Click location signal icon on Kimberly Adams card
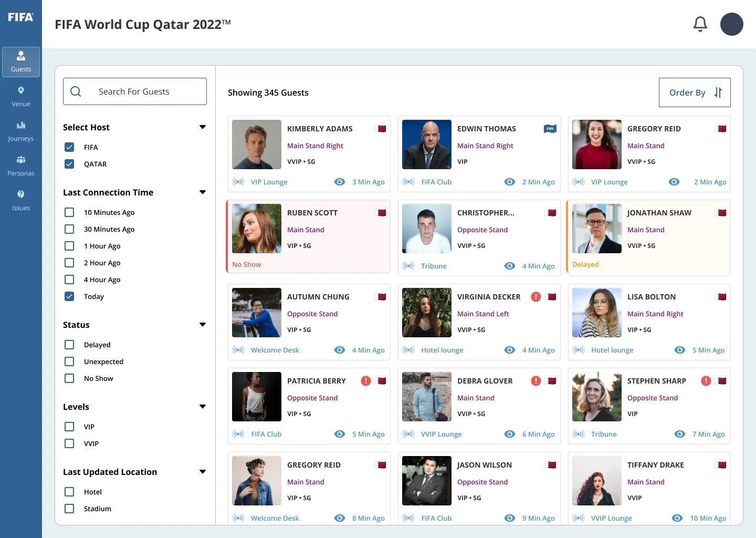The image size is (756, 538). click(238, 182)
